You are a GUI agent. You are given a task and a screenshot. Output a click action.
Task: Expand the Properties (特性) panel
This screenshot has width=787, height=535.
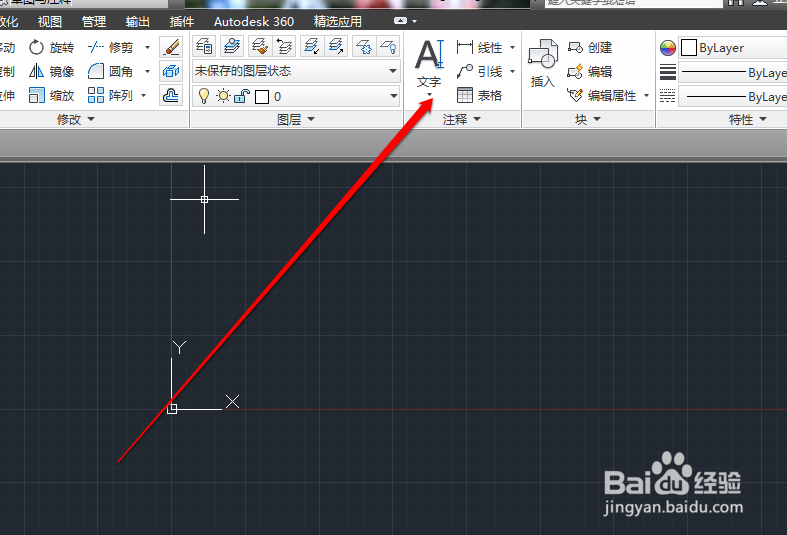tap(748, 119)
